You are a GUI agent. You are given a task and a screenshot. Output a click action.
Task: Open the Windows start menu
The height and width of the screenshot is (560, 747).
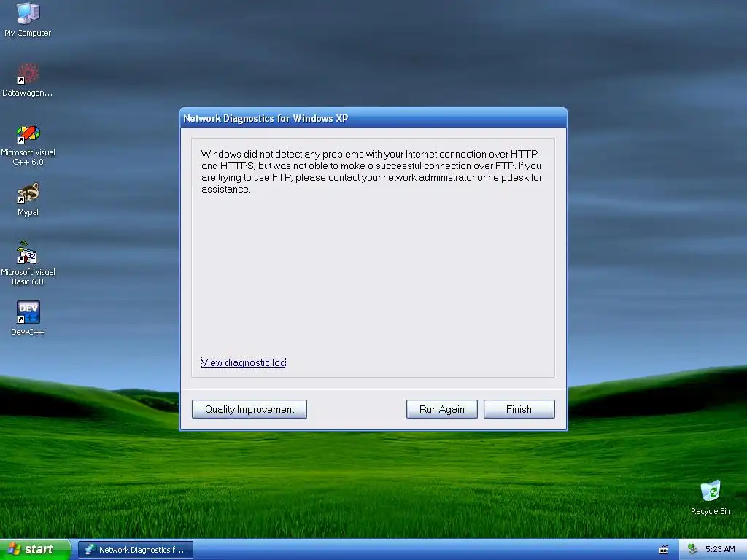pyautogui.click(x=35, y=550)
